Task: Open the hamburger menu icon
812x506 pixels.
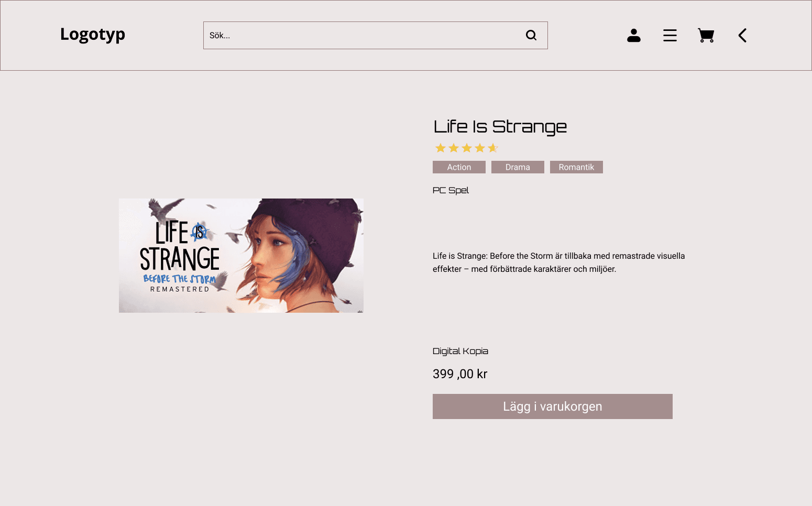Action: tap(670, 35)
